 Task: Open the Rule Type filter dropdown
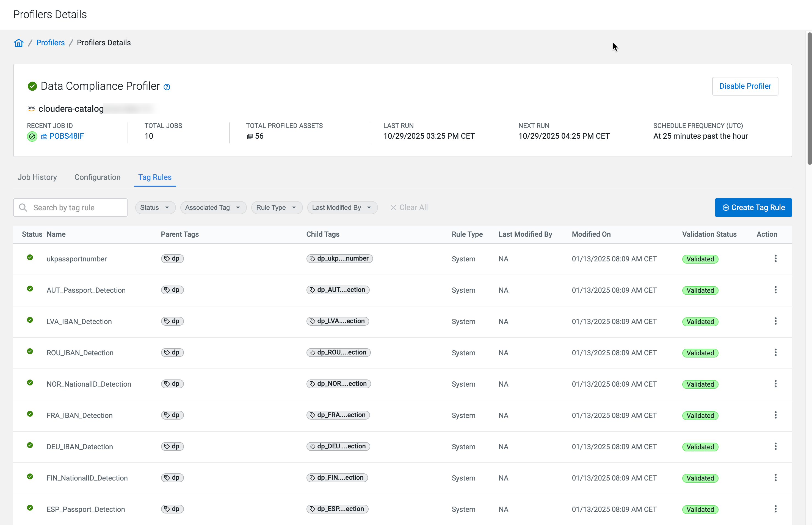coord(276,208)
